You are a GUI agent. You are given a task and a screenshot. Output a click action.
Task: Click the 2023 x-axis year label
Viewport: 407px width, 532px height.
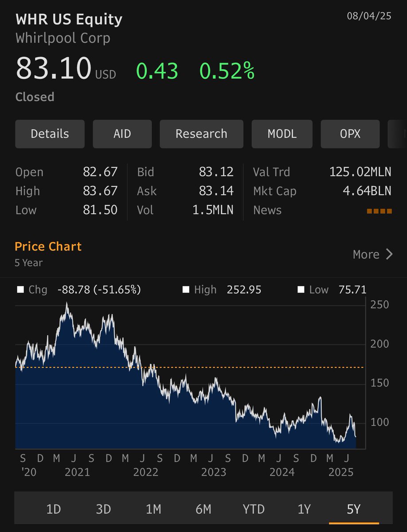tap(214, 473)
